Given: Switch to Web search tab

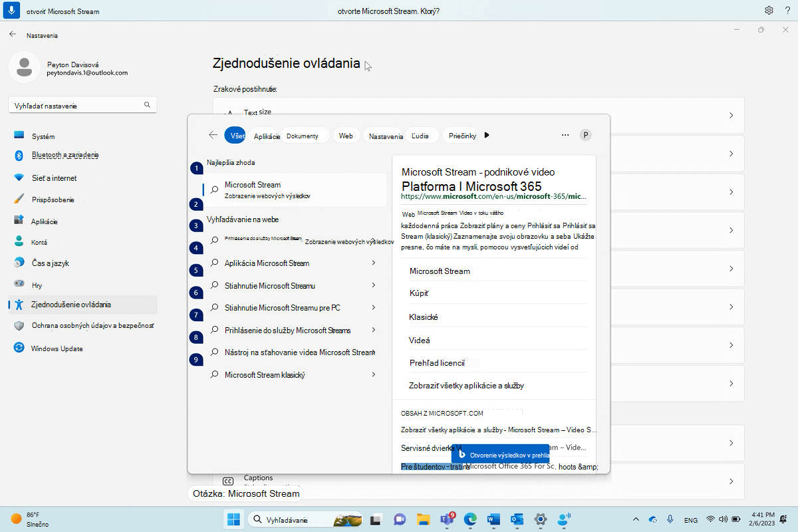Looking at the screenshot, I should pos(346,136).
